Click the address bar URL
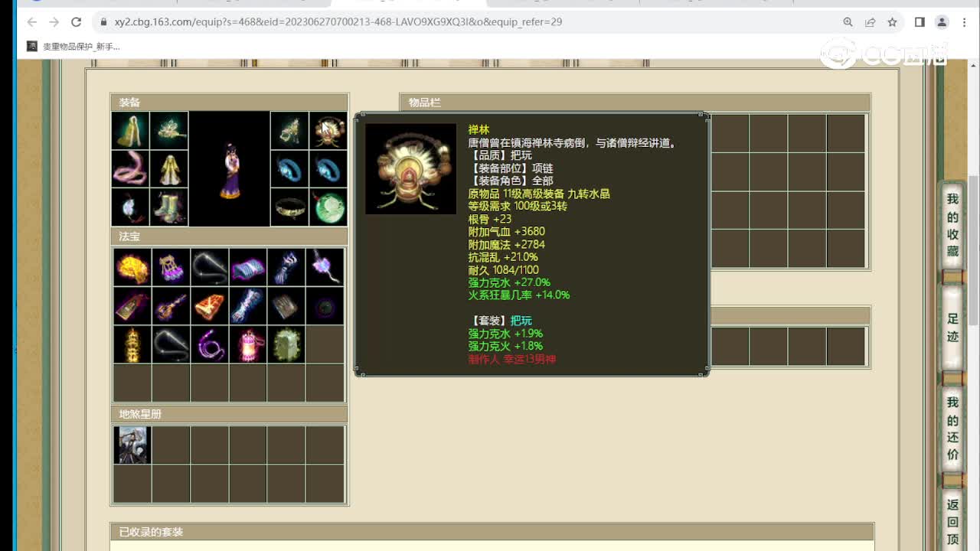 [x=338, y=22]
